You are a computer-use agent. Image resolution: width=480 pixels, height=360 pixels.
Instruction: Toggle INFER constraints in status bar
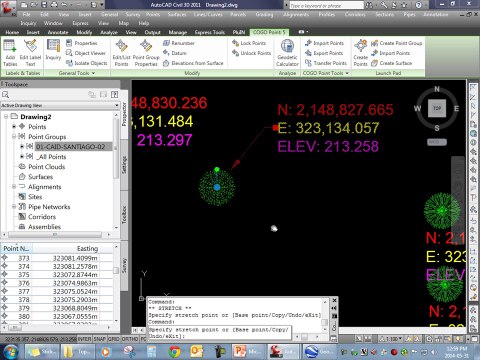[x=84, y=339]
